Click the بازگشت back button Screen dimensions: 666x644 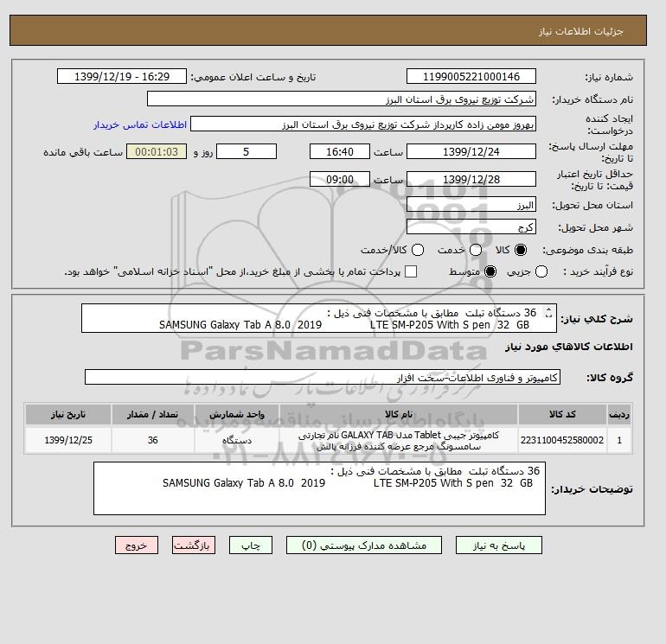(x=194, y=545)
